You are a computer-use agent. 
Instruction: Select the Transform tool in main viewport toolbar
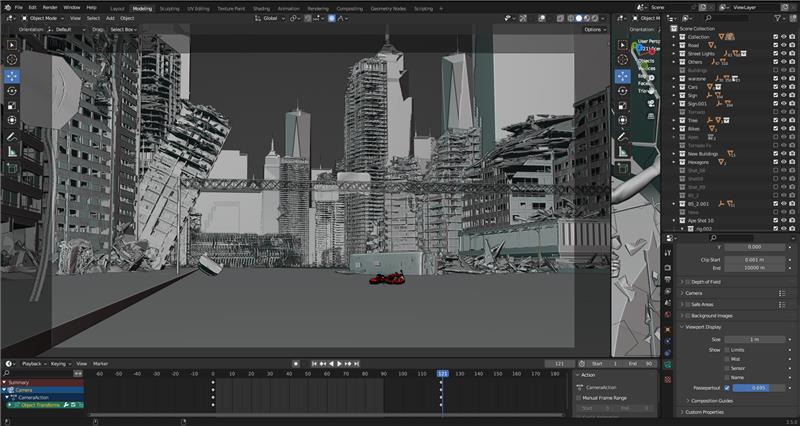(x=12, y=120)
